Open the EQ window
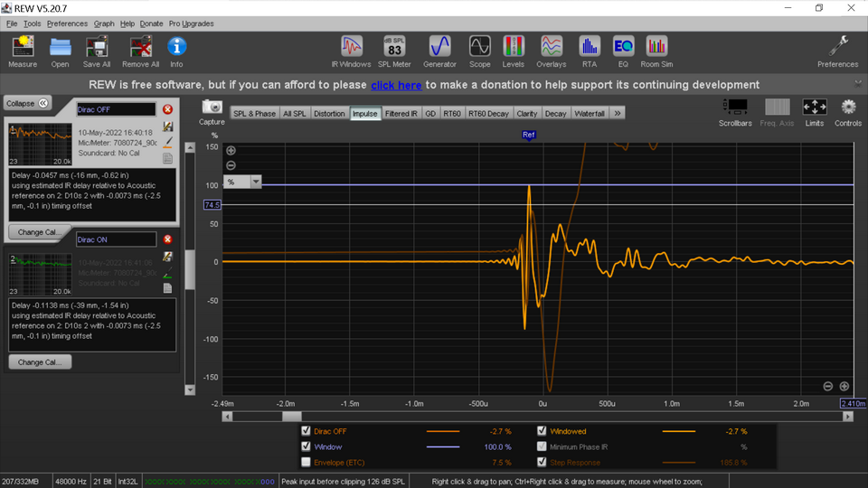868x488 pixels. 623,47
